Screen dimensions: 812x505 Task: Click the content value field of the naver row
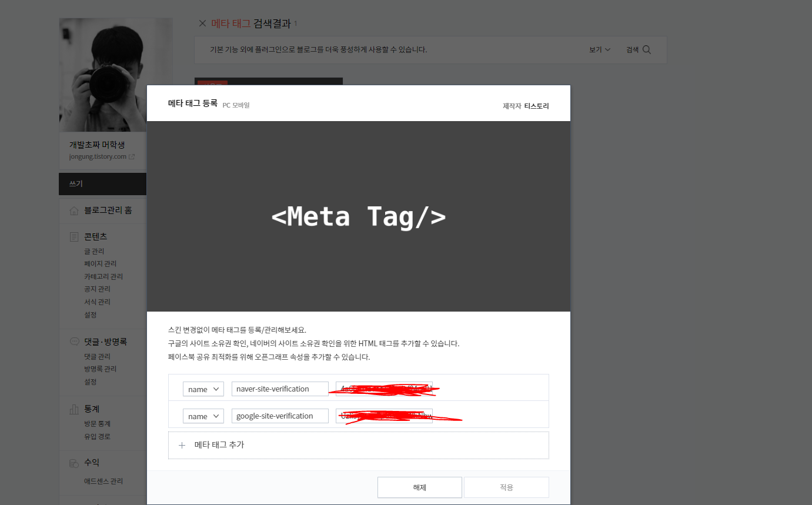[x=384, y=389]
